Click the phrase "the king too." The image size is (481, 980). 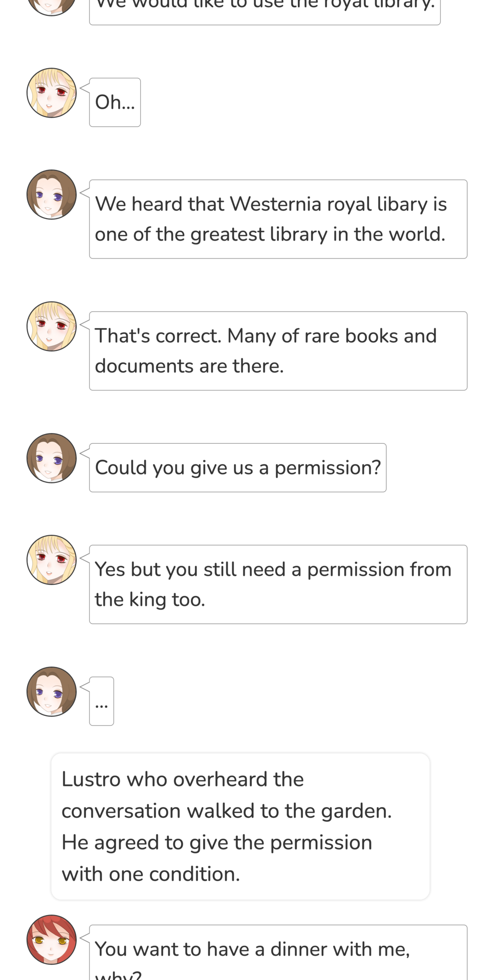pyautogui.click(x=150, y=600)
